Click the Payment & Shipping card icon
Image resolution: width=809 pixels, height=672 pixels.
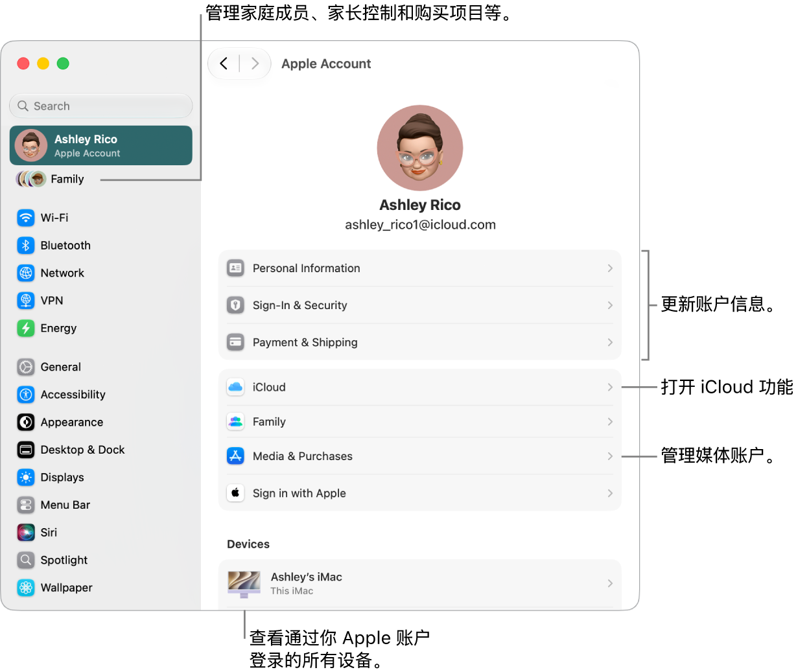pos(235,342)
